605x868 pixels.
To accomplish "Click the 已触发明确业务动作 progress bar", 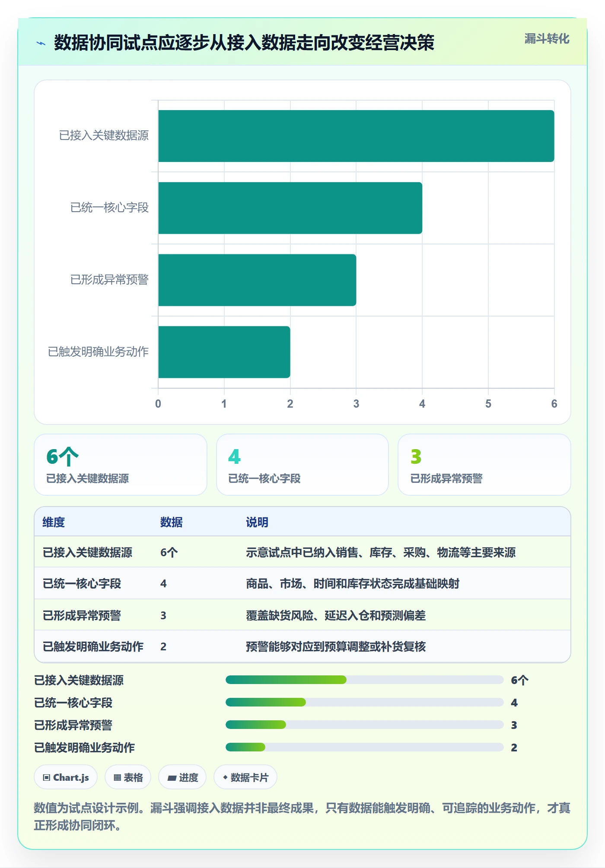I will (364, 748).
